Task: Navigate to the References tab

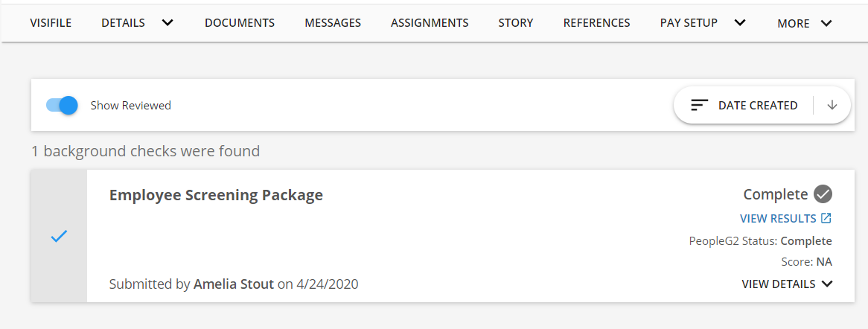Action: tap(596, 23)
